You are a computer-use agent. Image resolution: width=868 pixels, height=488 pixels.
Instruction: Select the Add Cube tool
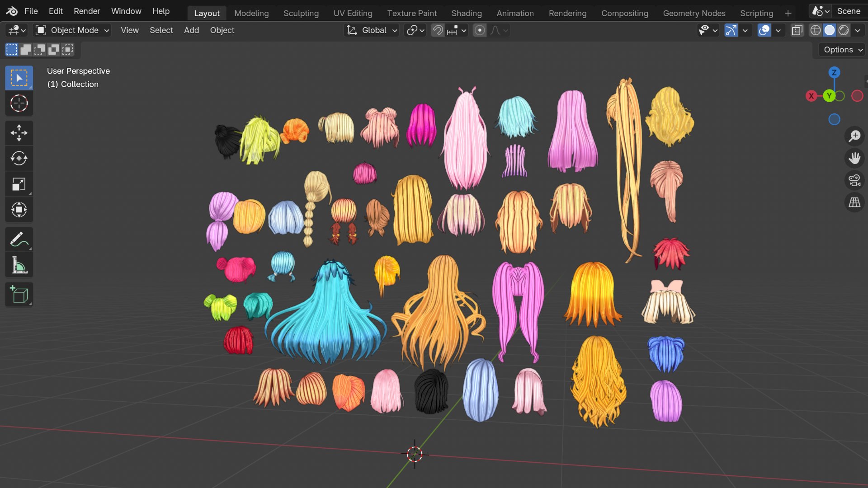(x=19, y=295)
